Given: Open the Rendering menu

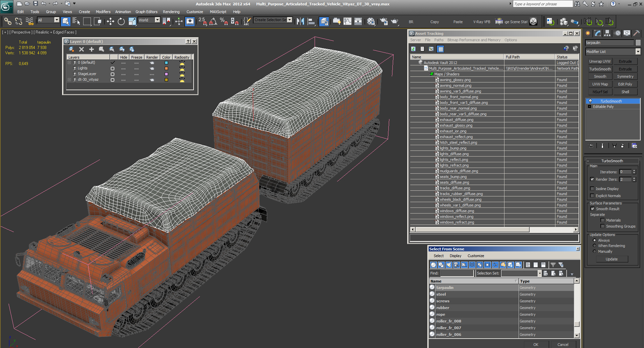Looking at the screenshot, I should pos(171,12).
